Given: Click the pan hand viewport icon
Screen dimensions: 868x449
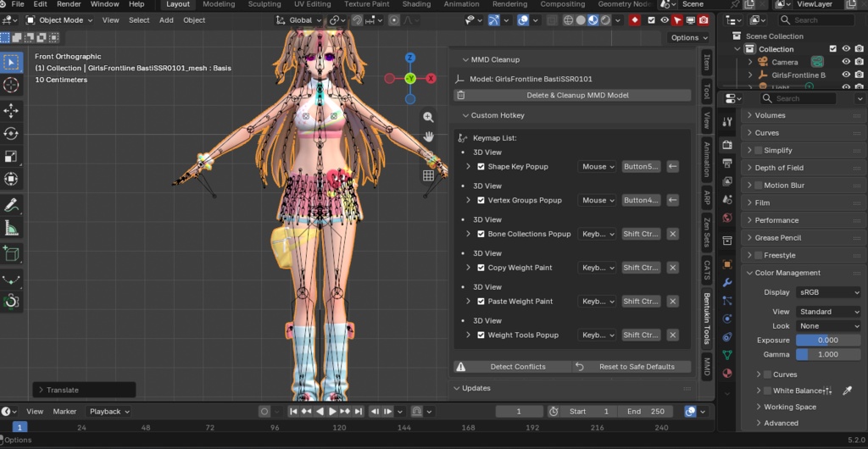Looking at the screenshot, I should click(428, 136).
